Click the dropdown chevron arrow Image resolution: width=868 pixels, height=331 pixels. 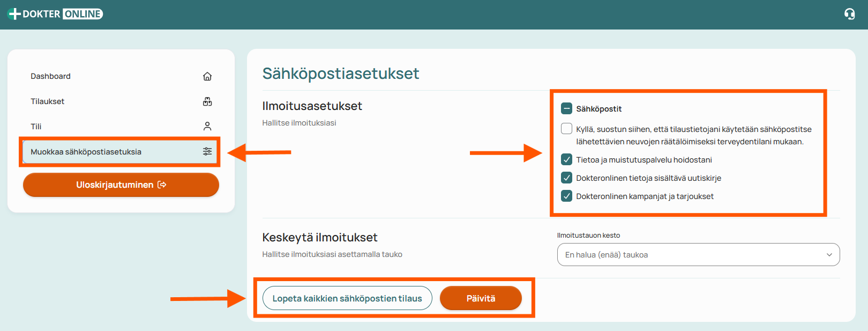click(x=829, y=255)
